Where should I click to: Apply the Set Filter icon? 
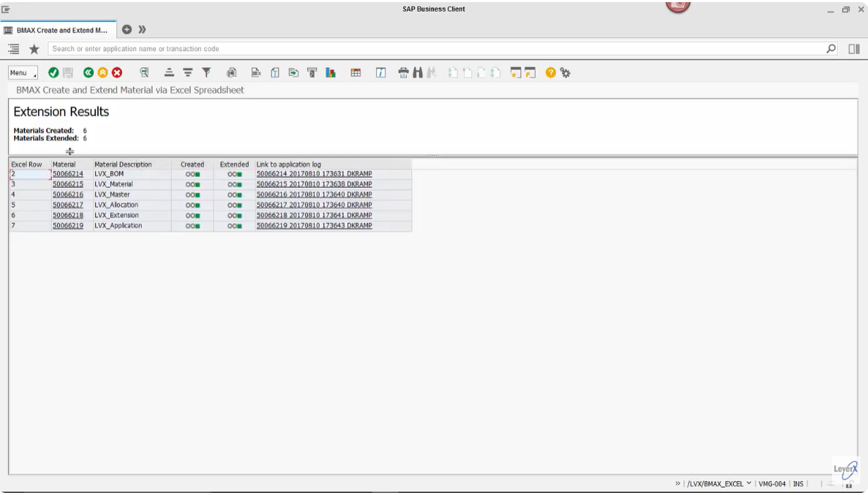click(x=205, y=72)
